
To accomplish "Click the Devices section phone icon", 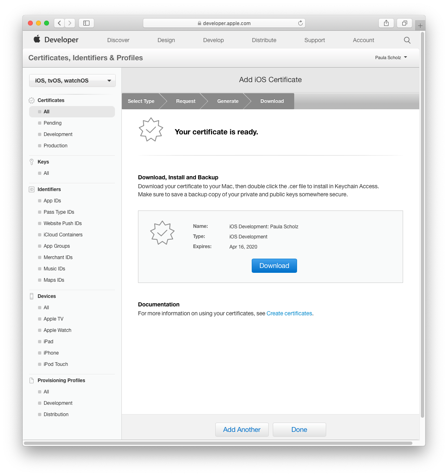I will click(32, 296).
